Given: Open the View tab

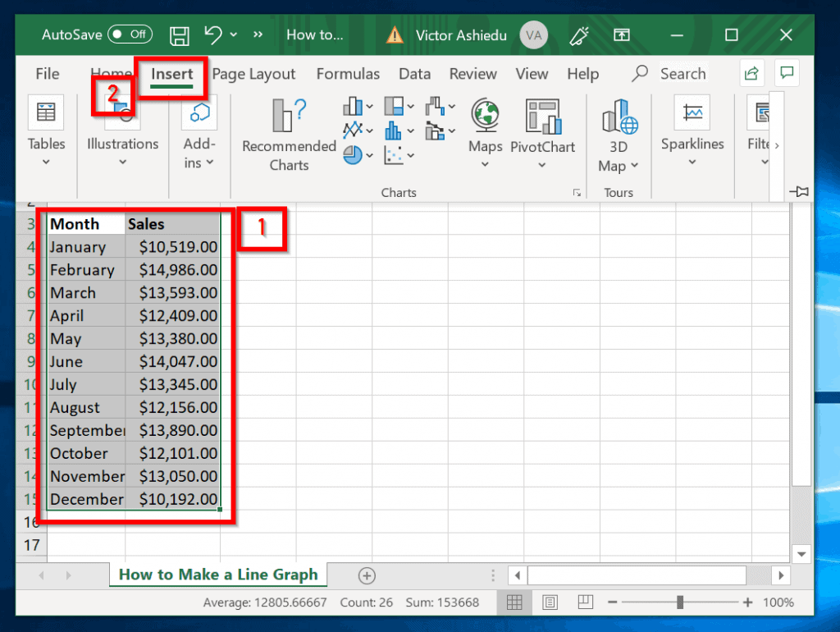Looking at the screenshot, I should pos(532,74).
